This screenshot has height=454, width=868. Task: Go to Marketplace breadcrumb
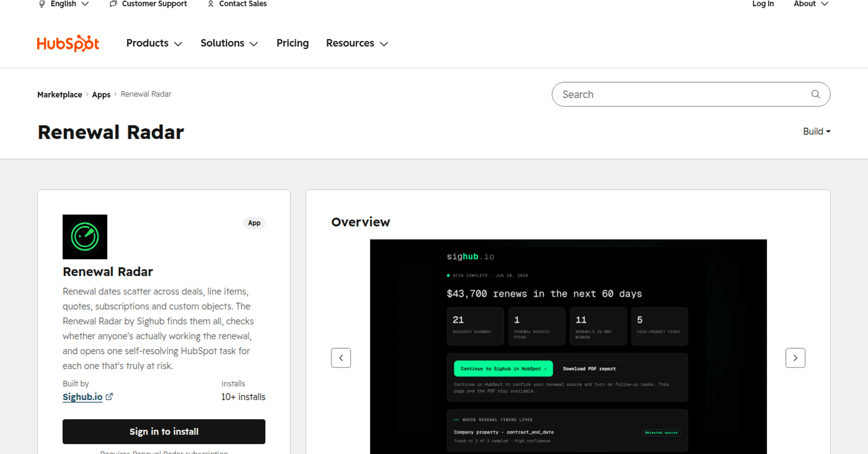pyautogui.click(x=59, y=95)
